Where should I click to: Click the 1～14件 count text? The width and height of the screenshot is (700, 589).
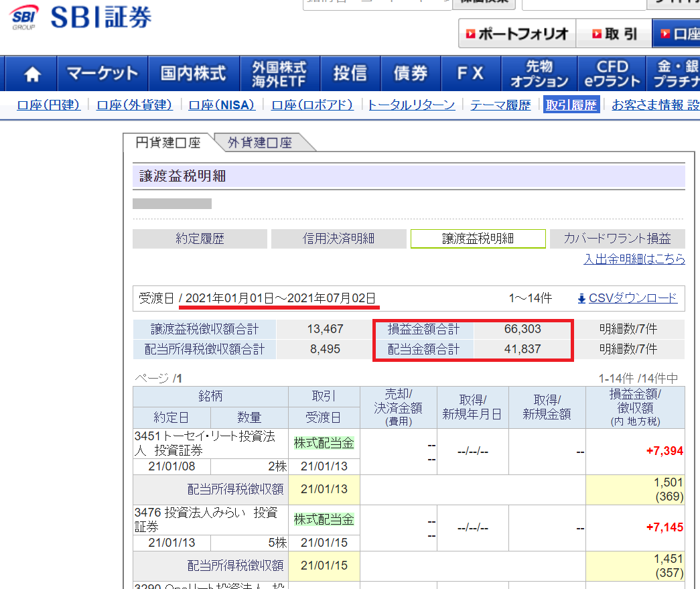click(531, 298)
